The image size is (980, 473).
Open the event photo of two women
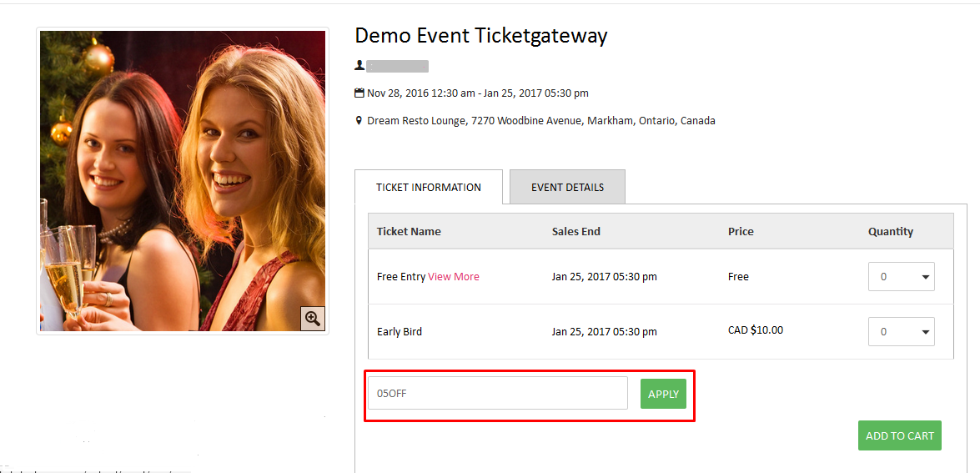(x=183, y=180)
